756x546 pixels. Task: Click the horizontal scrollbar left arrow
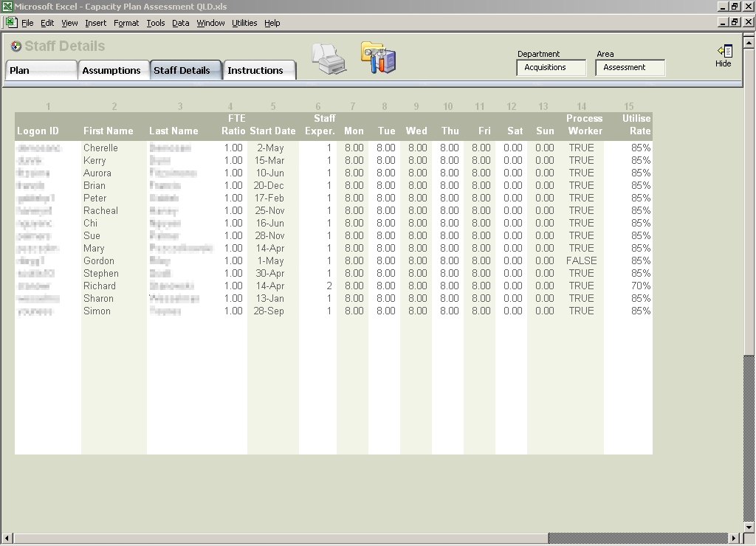(x=7, y=538)
